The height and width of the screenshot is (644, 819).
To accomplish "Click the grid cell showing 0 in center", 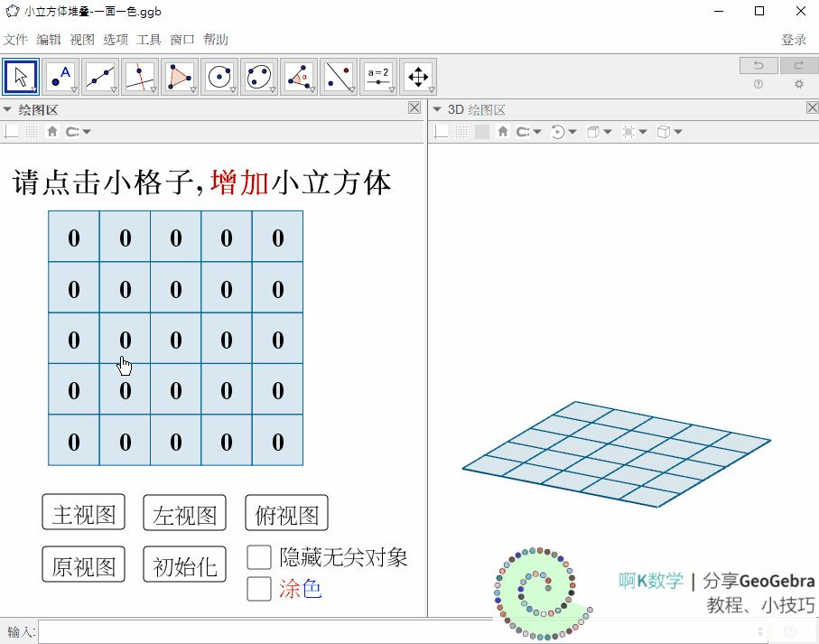I will [x=175, y=340].
